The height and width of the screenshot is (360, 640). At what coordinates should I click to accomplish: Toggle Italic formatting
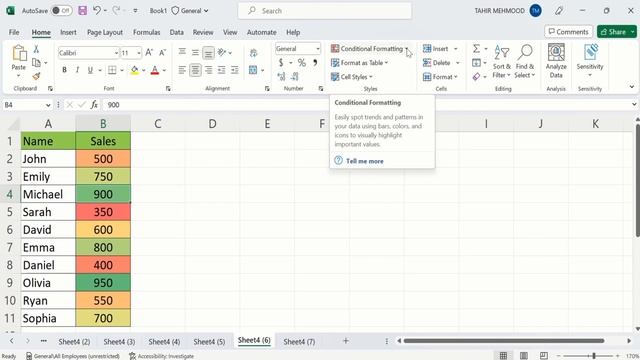(x=77, y=70)
